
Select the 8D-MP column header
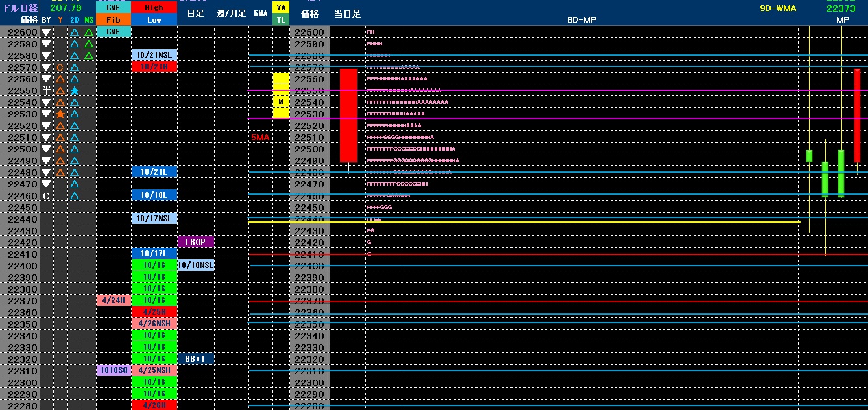pyautogui.click(x=582, y=20)
